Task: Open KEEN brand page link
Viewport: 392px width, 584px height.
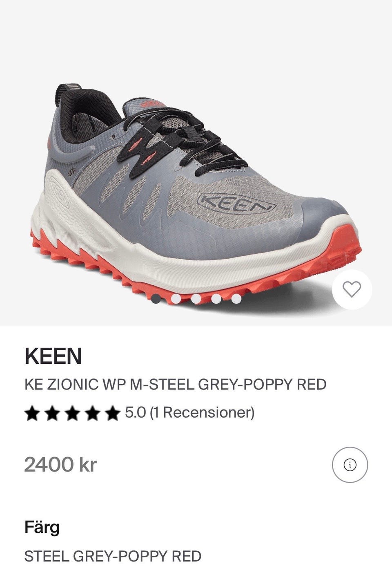Action: click(x=53, y=356)
